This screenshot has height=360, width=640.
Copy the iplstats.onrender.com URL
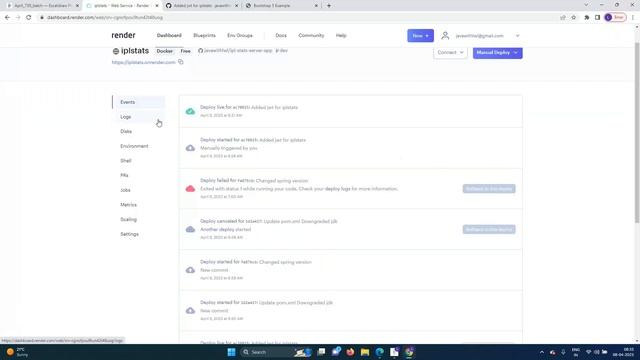181,62
